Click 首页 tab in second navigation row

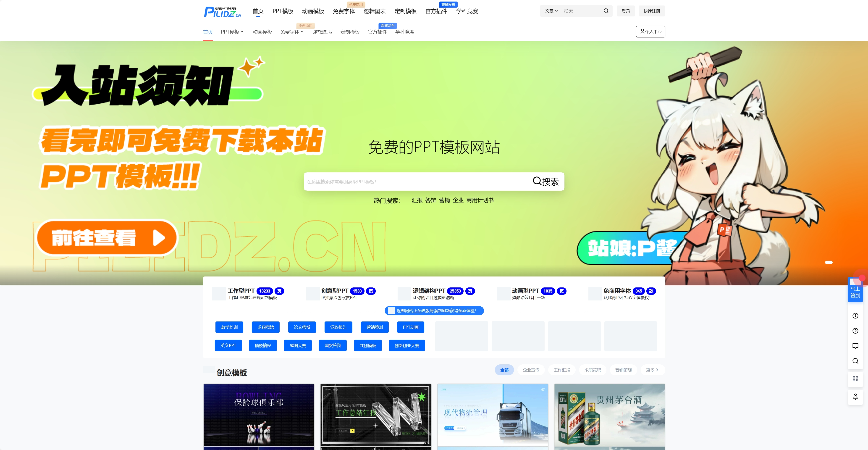click(208, 32)
